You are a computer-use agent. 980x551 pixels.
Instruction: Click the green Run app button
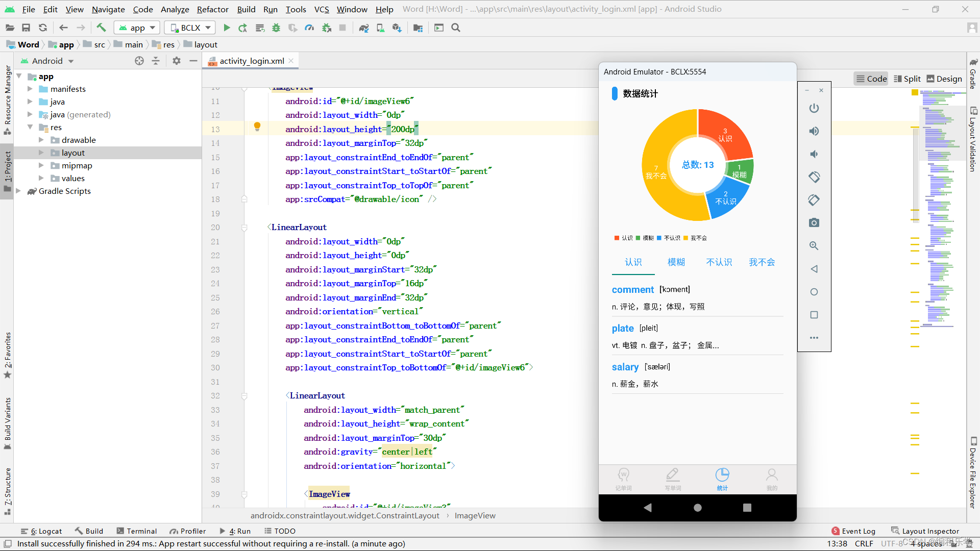(x=227, y=28)
